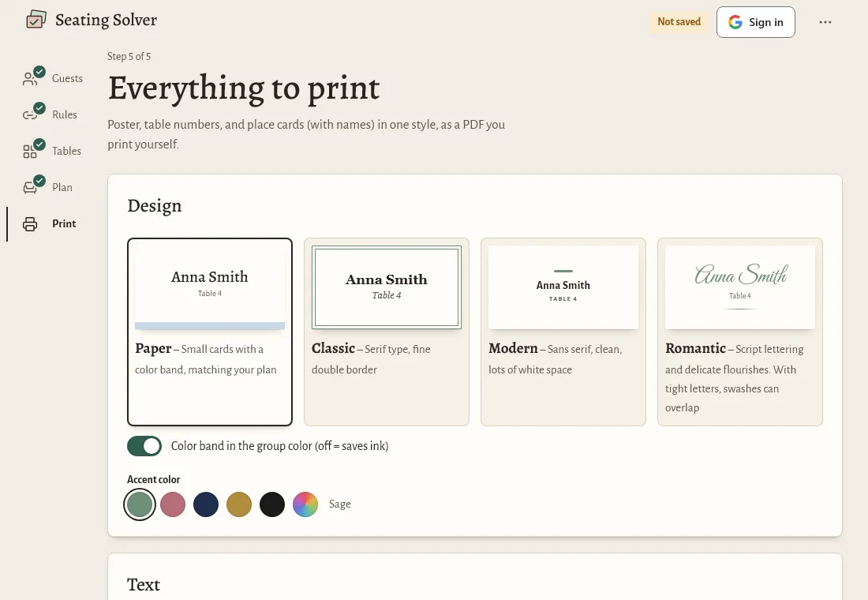This screenshot has height=600, width=868.
Task: Toggle color band in group color switch
Action: tap(144, 446)
